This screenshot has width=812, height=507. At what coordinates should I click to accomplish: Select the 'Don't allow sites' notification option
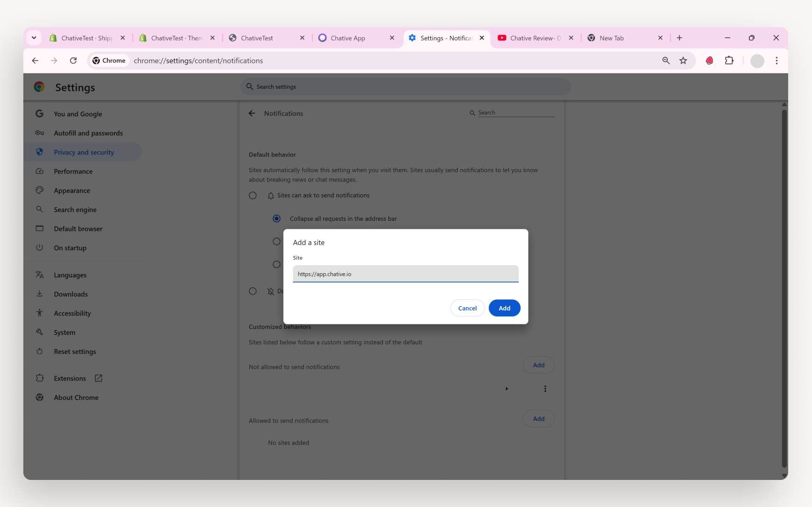[x=252, y=290]
